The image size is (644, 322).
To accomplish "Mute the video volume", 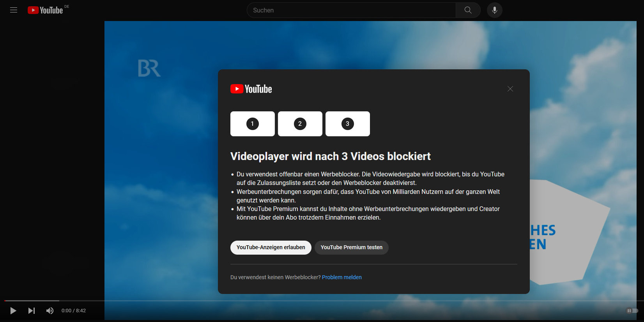I will [50, 311].
